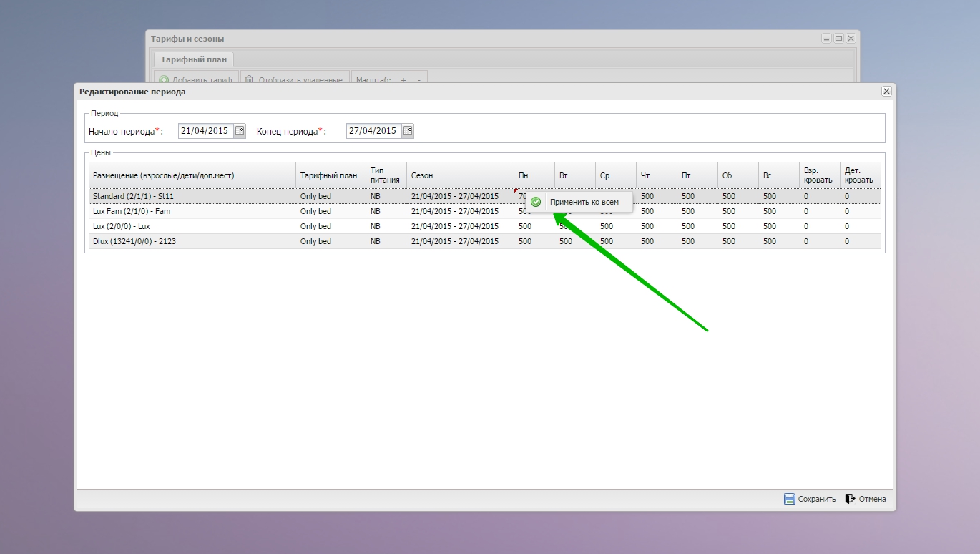Switch to the Тарифный план tab
The height and width of the screenshot is (554, 980).
[193, 59]
